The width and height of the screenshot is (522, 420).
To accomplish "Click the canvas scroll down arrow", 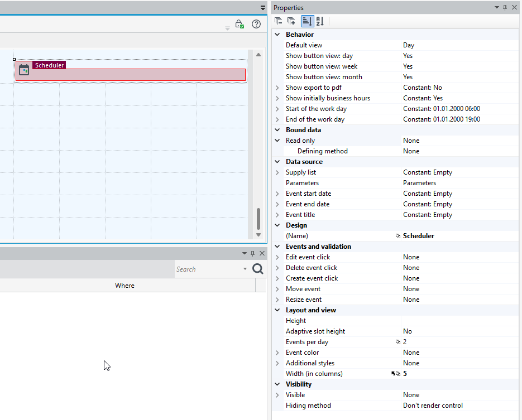I will (x=258, y=235).
